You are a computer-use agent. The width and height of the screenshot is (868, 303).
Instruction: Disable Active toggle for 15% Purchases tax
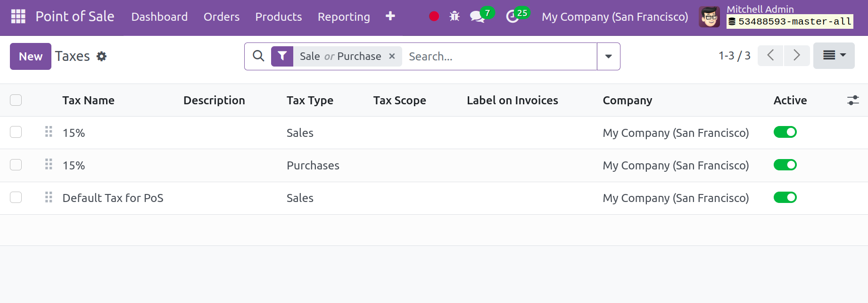click(785, 165)
